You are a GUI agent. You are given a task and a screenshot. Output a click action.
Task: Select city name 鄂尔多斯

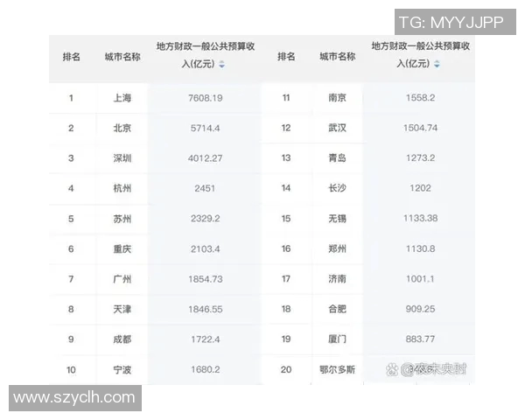[x=337, y=370]
